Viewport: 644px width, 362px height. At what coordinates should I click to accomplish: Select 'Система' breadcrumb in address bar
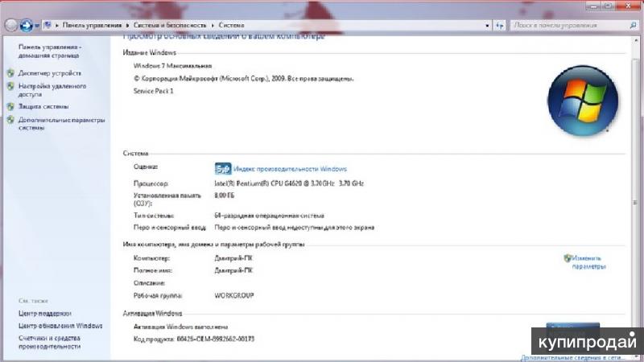231,25
